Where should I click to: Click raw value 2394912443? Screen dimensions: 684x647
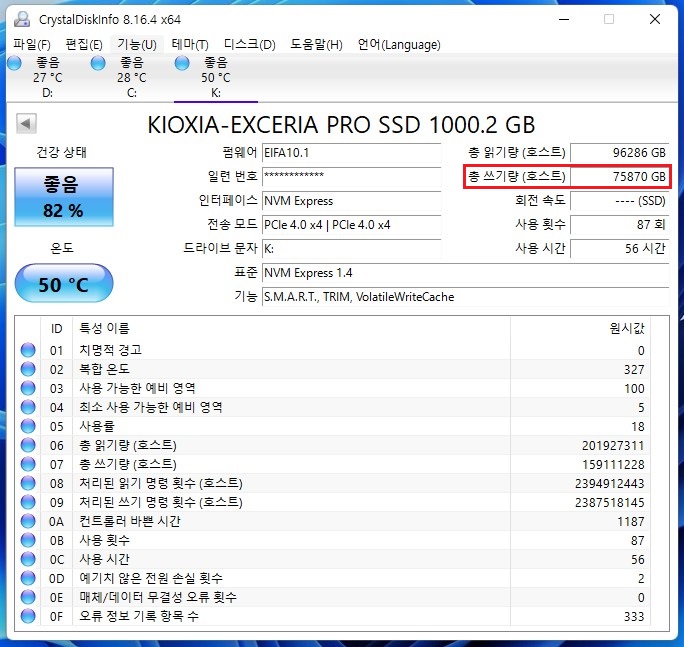(x=609, y=483)
